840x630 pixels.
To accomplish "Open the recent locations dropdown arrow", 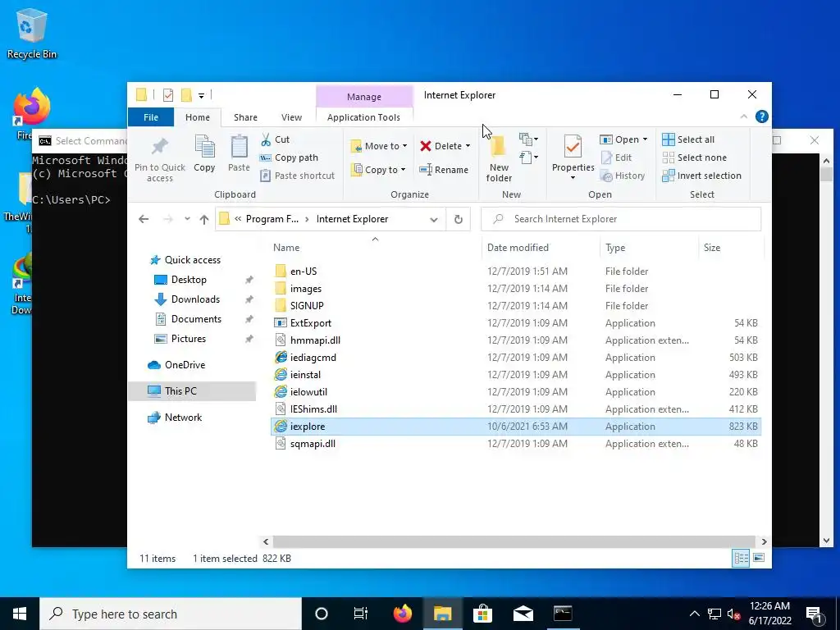I will click(187, 219).
